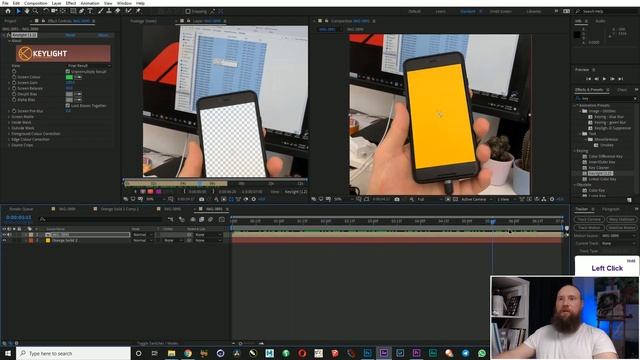
Task: Expand Foreground Colour Correction group
Action: point(9,134)
